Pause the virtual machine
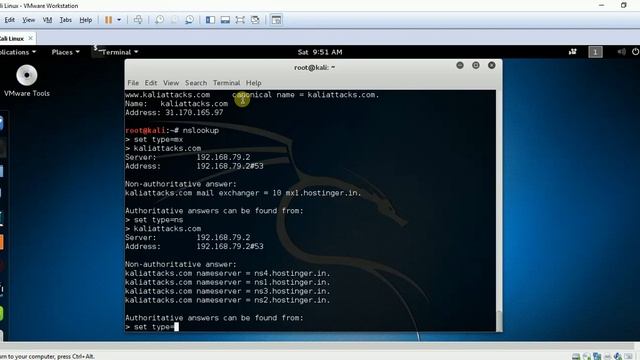 point(108,20)
